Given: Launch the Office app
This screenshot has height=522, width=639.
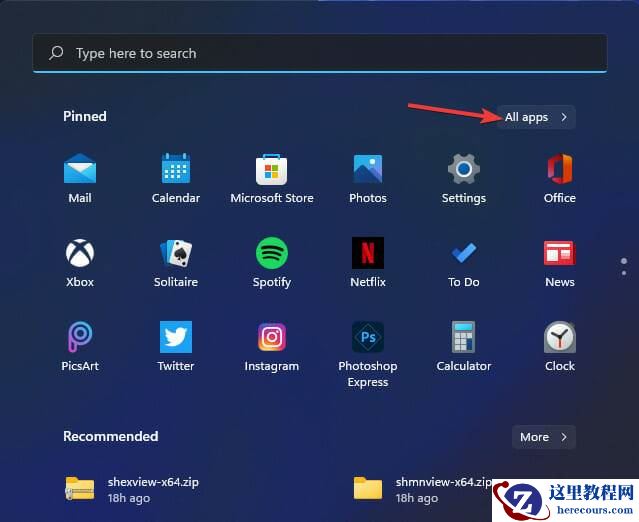Looking at the screenshot, I should 560,178.
